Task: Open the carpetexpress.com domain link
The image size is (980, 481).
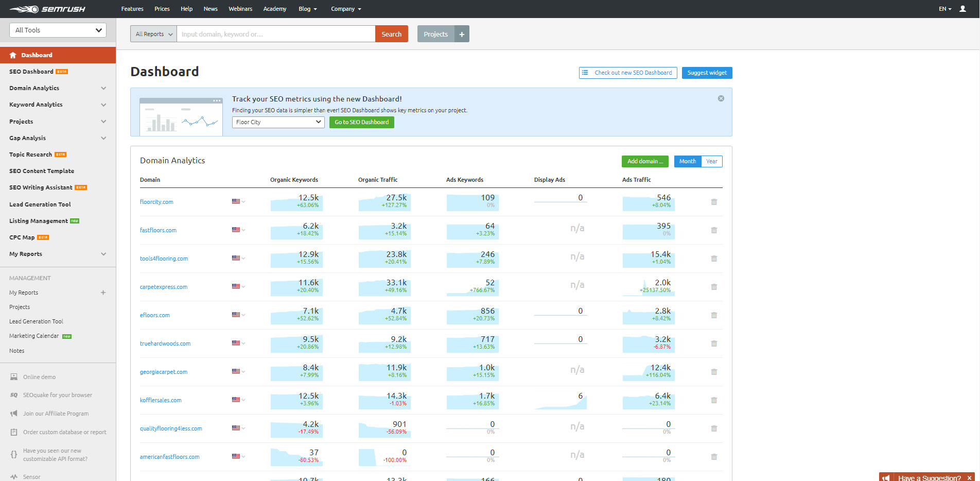Action: pyautogui.click(x=164, y=287)
